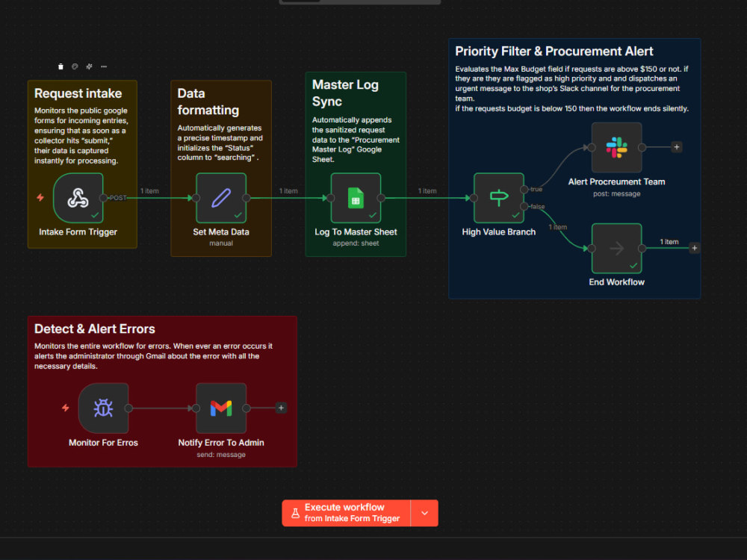Screen dimensions: 747x560
Task: Select the Detect & Alert Errors heading
Action: tap(95, 329)
